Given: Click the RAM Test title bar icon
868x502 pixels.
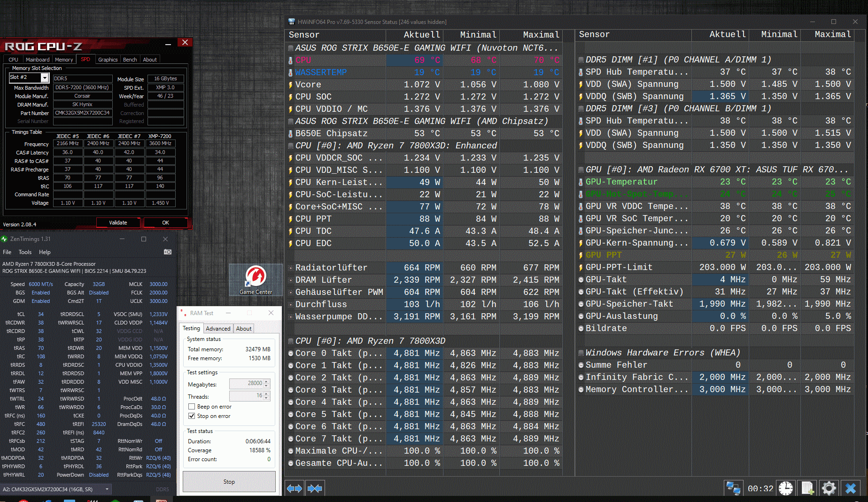Looking at the screenshot, I should tap(184, 313).
